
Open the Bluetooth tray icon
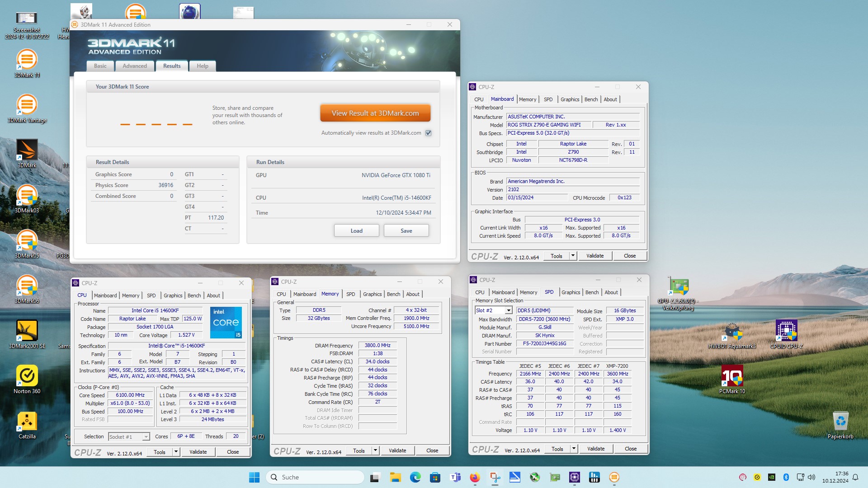point(786,477)
